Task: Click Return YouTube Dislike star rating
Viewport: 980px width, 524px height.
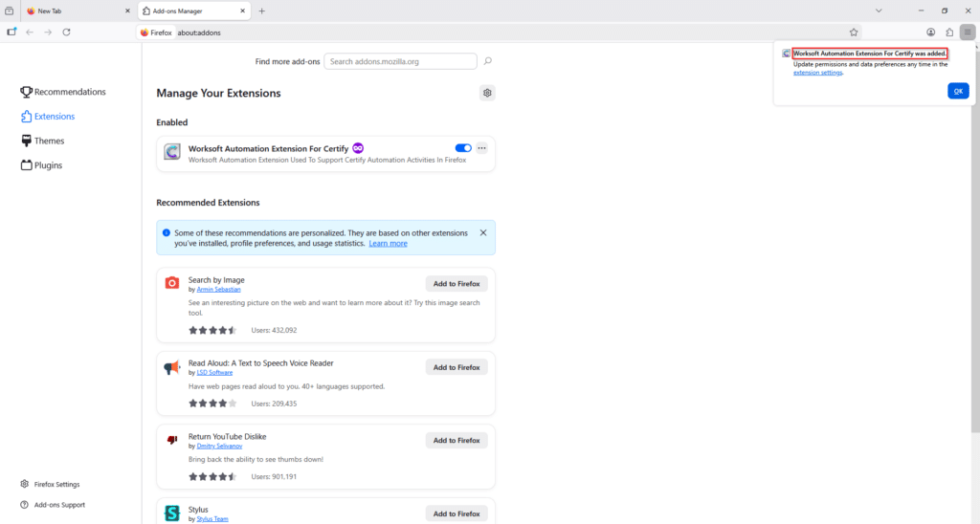Action: tap(212, 476)
